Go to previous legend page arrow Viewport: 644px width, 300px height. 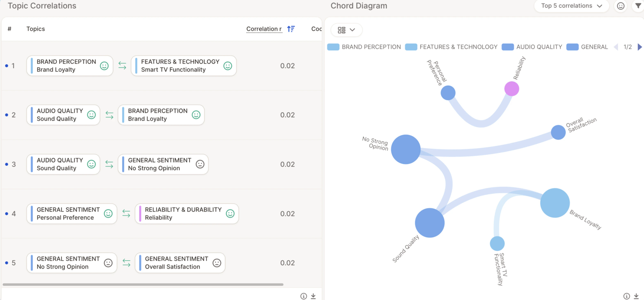click(616, 47)
